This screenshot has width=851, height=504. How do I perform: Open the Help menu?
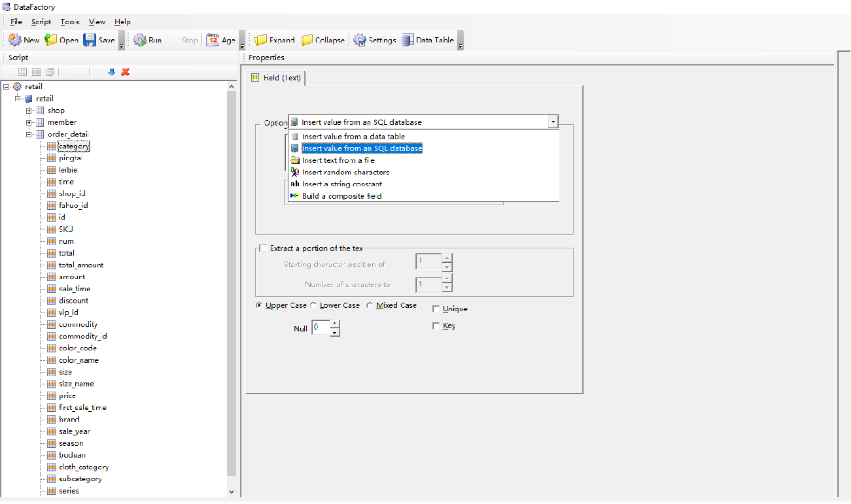[x=122, y=22]
